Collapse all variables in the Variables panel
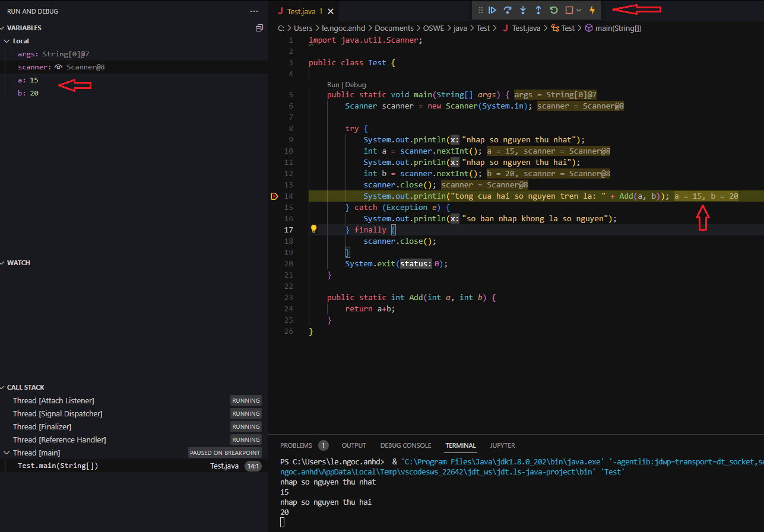This screenshot has width=764, height=532. pos(259,28)
